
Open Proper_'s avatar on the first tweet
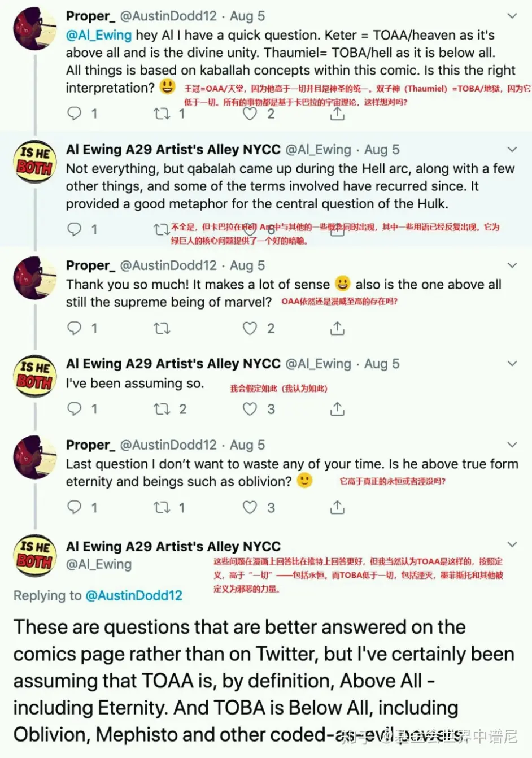(35, 29)
